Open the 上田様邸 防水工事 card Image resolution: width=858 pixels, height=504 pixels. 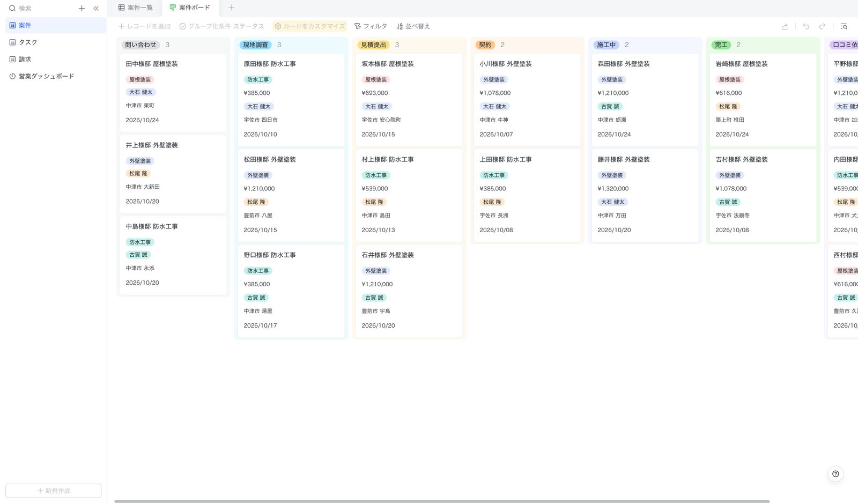[x=527, y=196]
